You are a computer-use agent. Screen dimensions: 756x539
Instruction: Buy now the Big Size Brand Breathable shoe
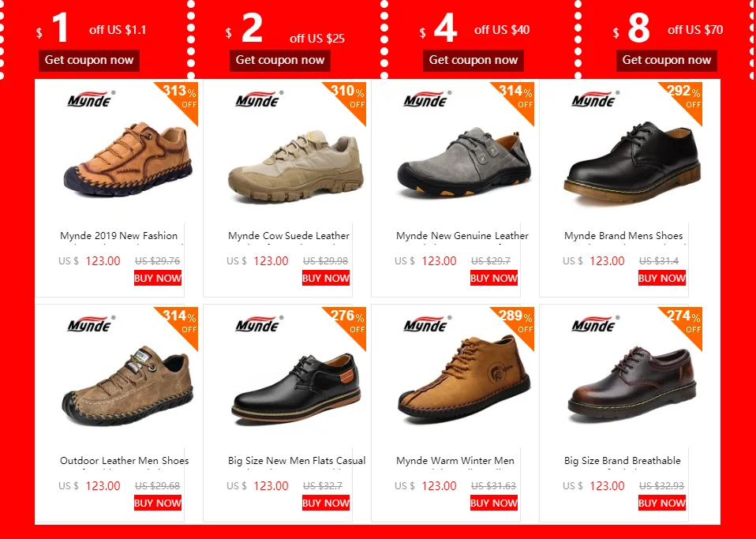click(662, 503)
